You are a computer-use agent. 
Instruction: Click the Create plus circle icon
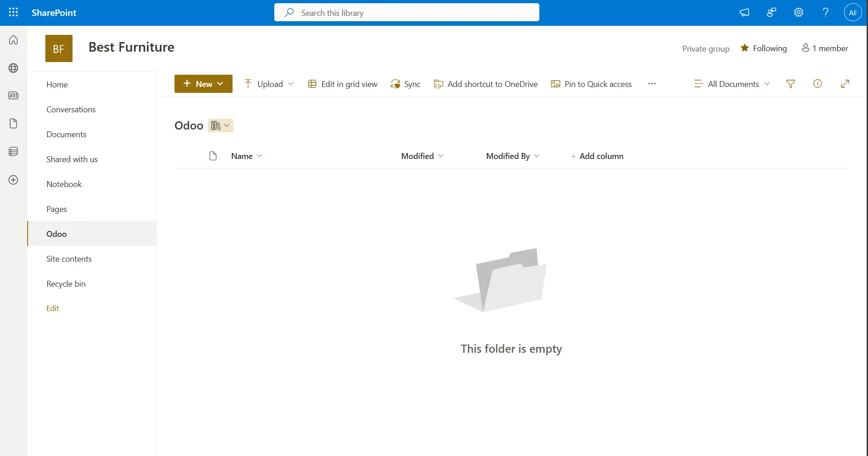click(14, 180)
